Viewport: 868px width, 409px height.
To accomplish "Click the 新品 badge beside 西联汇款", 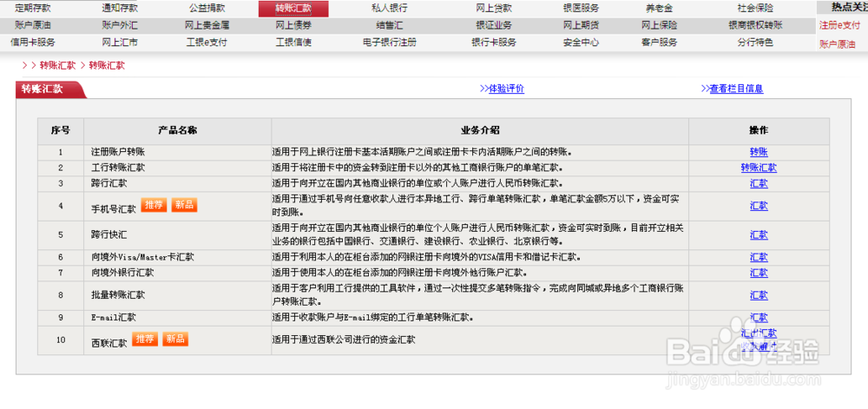I will (x=175, y=340).
